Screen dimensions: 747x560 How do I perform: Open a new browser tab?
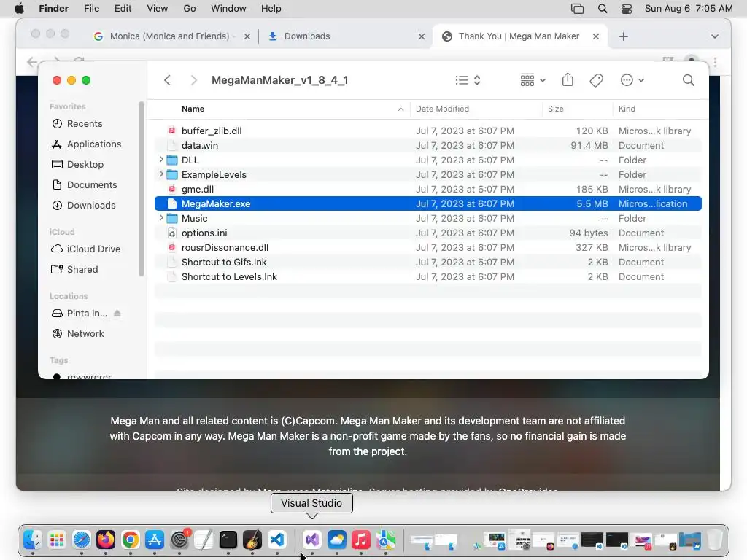click(x=624, y=36)
